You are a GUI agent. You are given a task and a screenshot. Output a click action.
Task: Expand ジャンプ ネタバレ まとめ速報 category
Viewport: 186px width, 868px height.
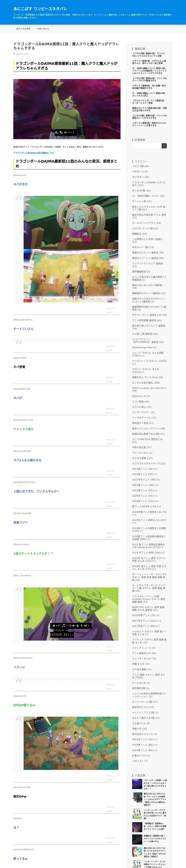coord(142,355)
